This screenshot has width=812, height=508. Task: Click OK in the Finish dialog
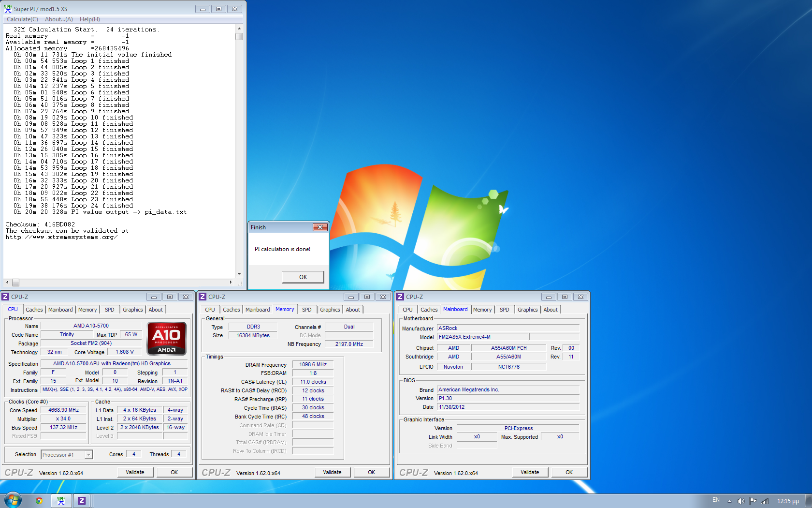click(303, 277)
